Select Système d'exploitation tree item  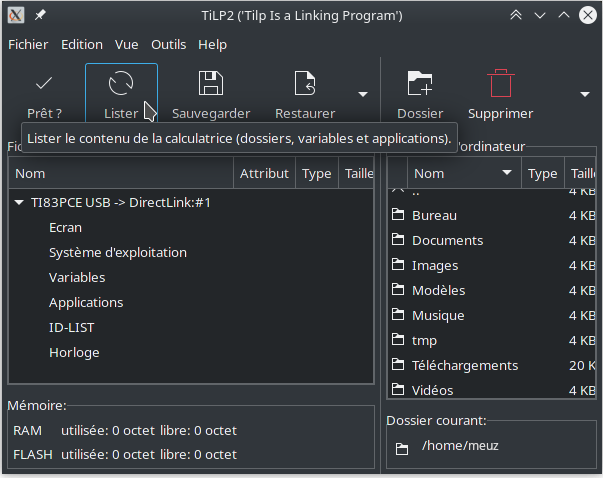pyautogui.click(x=118, y=252)
